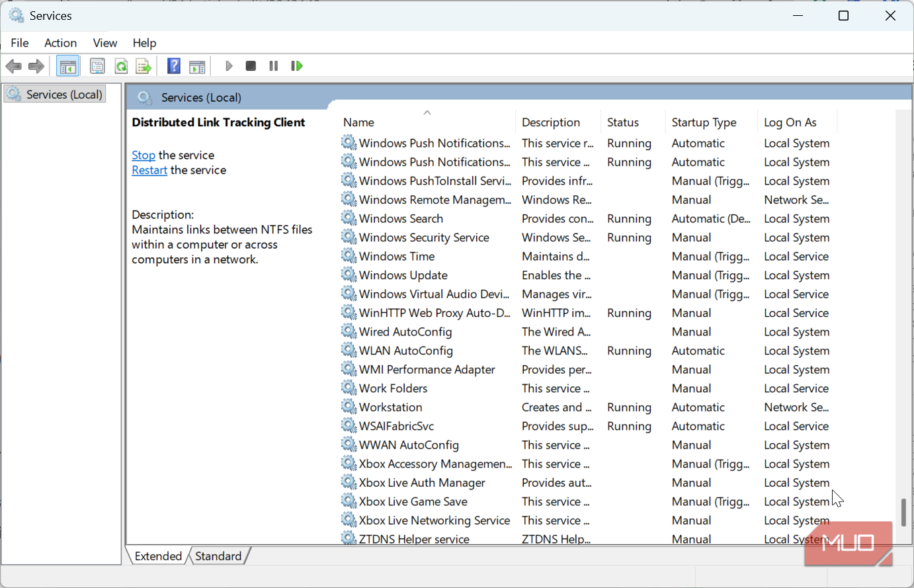
Task: Select Services (Local) in the console tree
Action: 55,95
